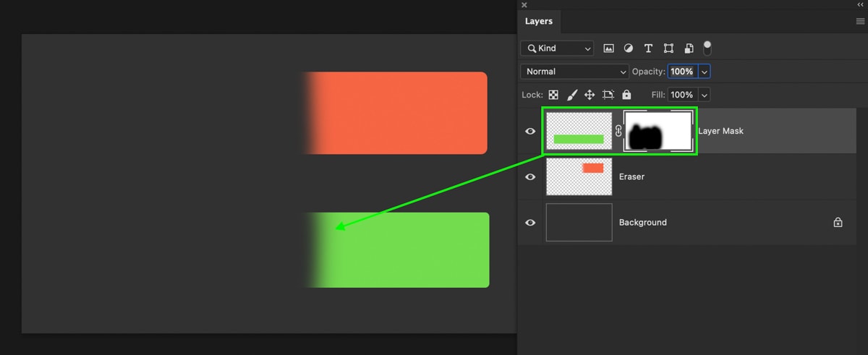
Task: Select the Eraser layer name
Action: (x=631, y=177)
